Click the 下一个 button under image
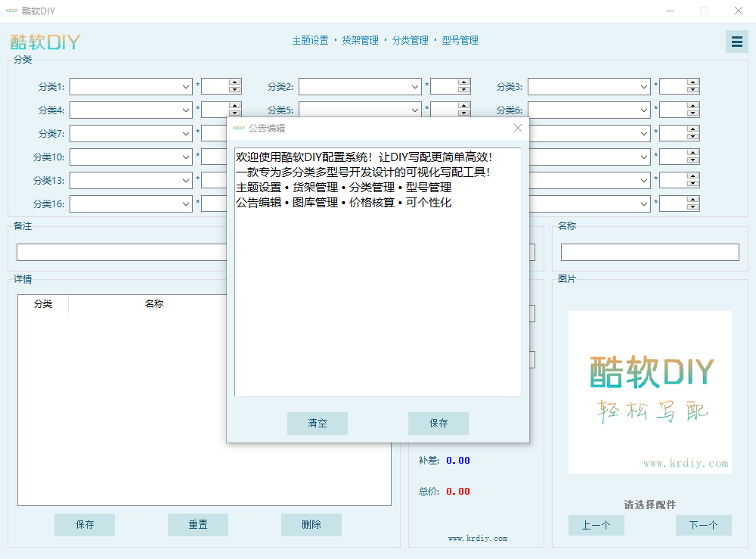Screen dimensions: 756x559 point(703,525)
